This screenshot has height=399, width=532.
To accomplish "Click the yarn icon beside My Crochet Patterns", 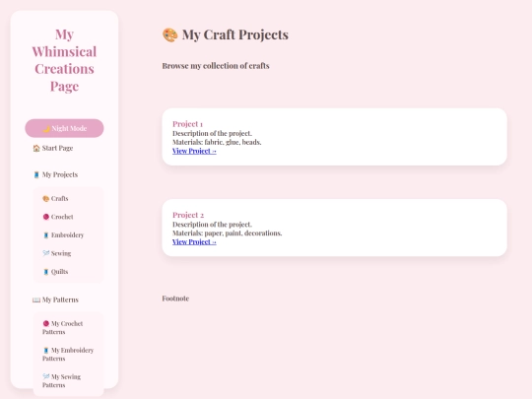I will click(x=46, y=323).
